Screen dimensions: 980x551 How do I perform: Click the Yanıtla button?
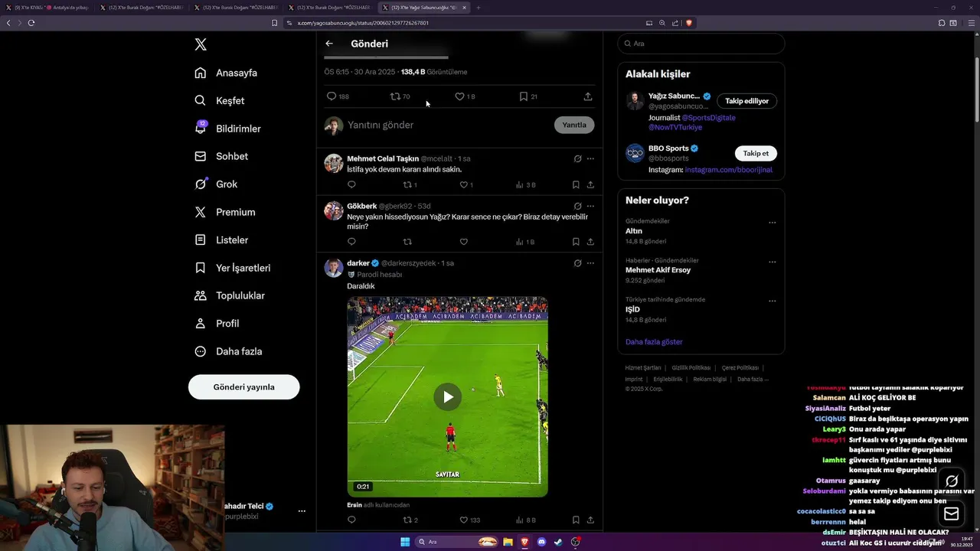[x=574, y=125]
